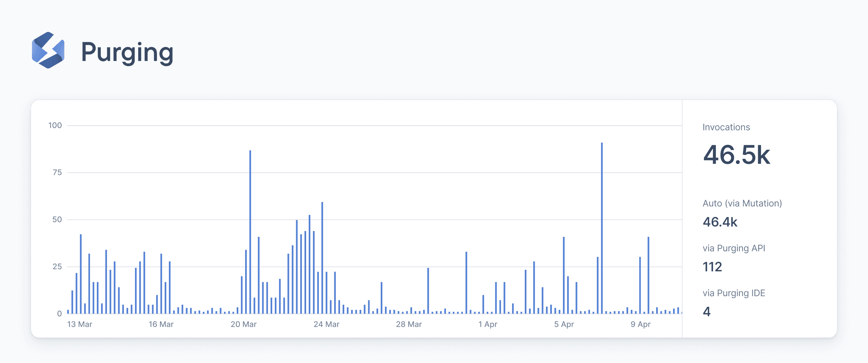Click the tallest bar after 5 Apr
The width and height of the screenshot is (868, 363).
(x=602, y=229)
